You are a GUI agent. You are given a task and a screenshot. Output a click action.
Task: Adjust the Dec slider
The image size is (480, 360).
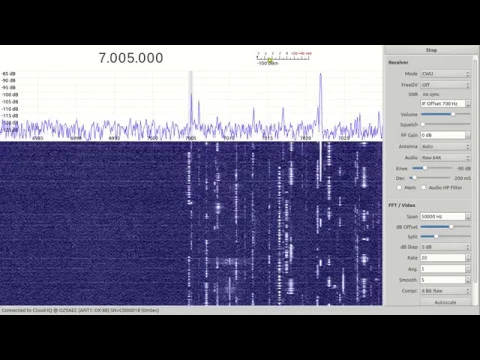pos(430,178)
